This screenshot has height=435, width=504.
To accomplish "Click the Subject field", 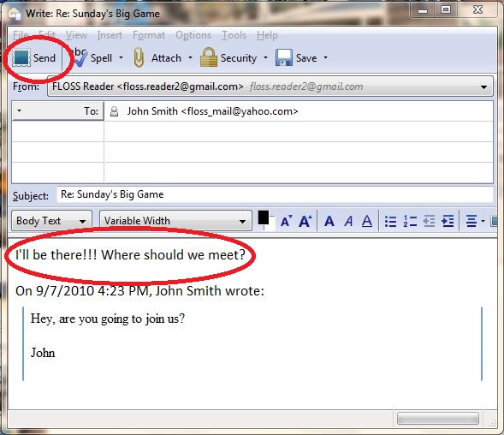I will coord(275,194).
